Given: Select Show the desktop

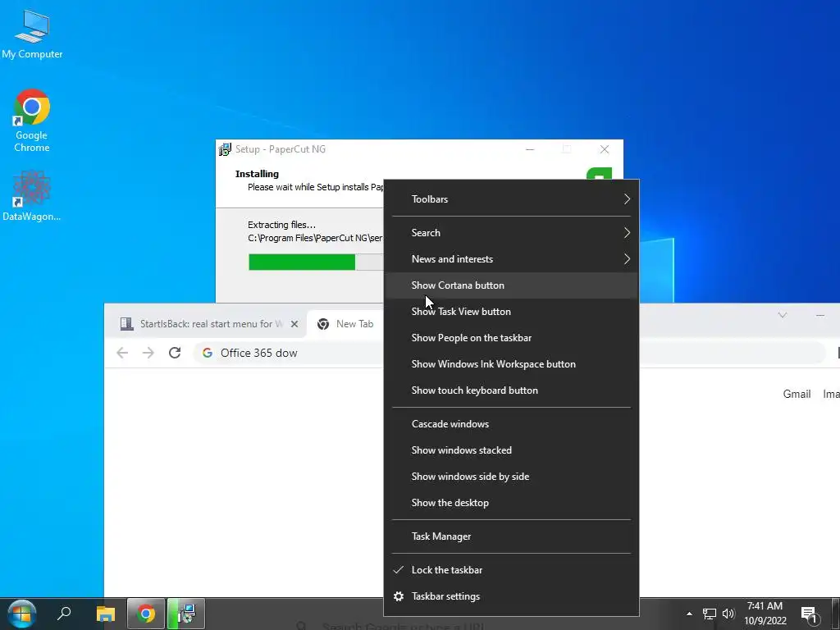Looking at the screenshot, I should tap(512, 503).
